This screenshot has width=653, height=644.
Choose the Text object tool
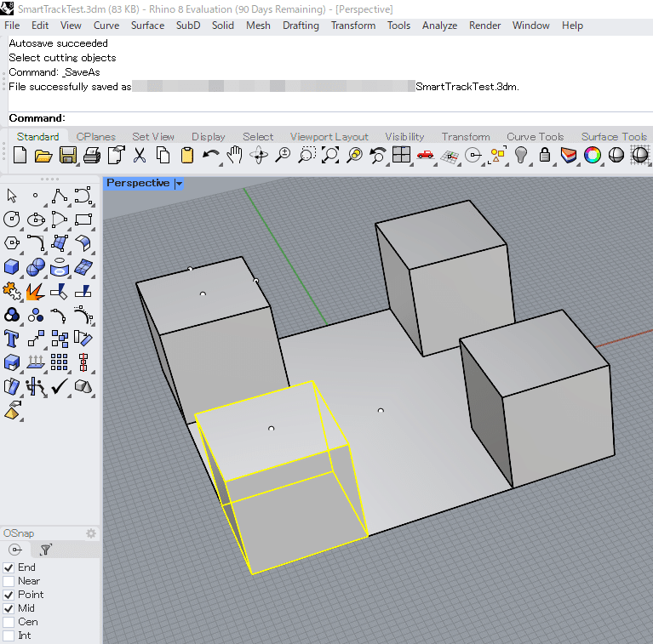tap(12, 339)
